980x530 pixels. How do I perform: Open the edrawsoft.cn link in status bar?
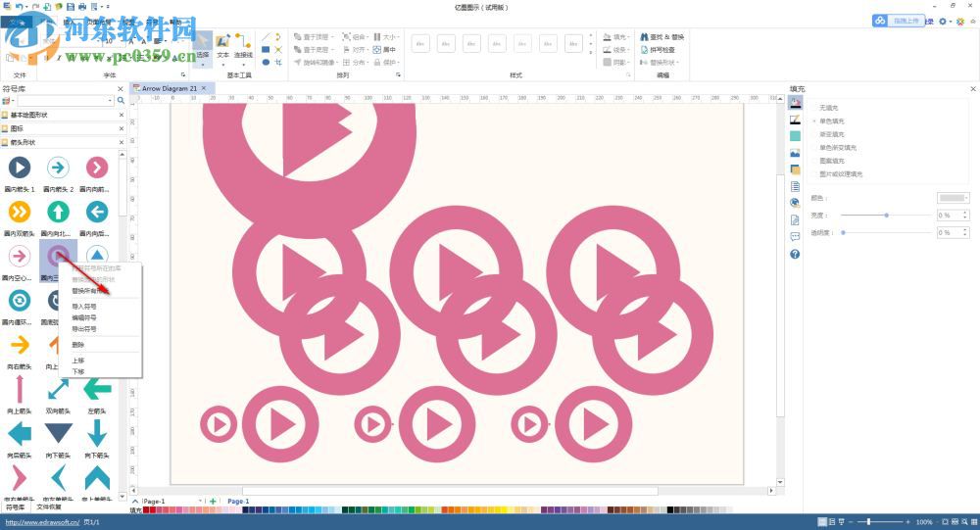[41, 522]
